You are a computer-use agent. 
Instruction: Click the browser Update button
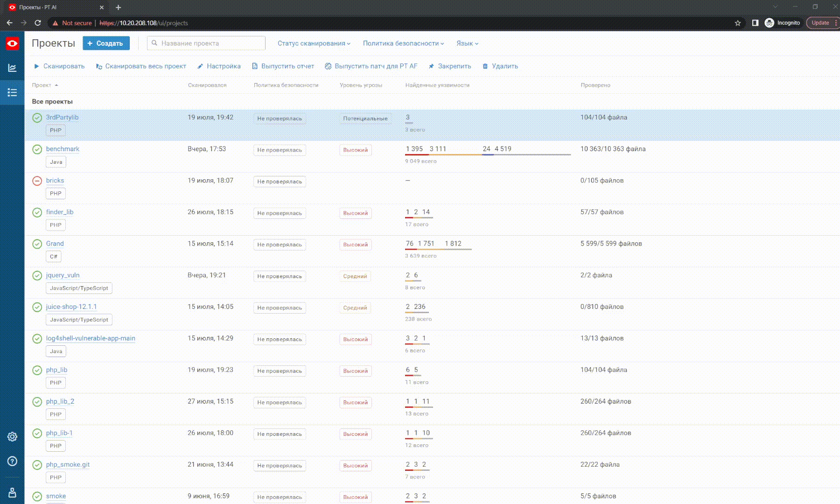[822, 23]
